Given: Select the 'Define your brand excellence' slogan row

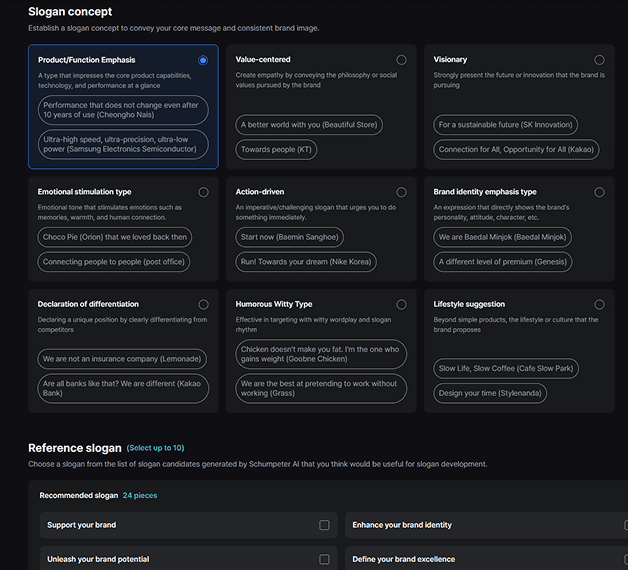Looking at the screenshot, I should tap(486, 559).
